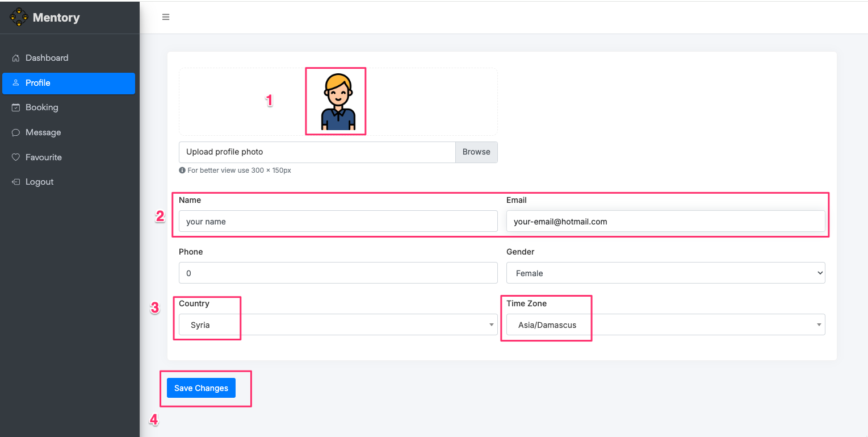The width and height of the screenshot is (868, 437).
Task: Click the Message chat bubble icon
Action: [x=15, y=132]
